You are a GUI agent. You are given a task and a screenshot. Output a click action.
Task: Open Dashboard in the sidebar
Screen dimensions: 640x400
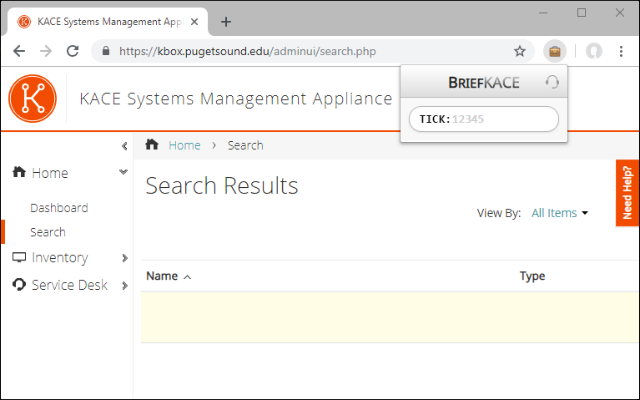pos(59,208)
